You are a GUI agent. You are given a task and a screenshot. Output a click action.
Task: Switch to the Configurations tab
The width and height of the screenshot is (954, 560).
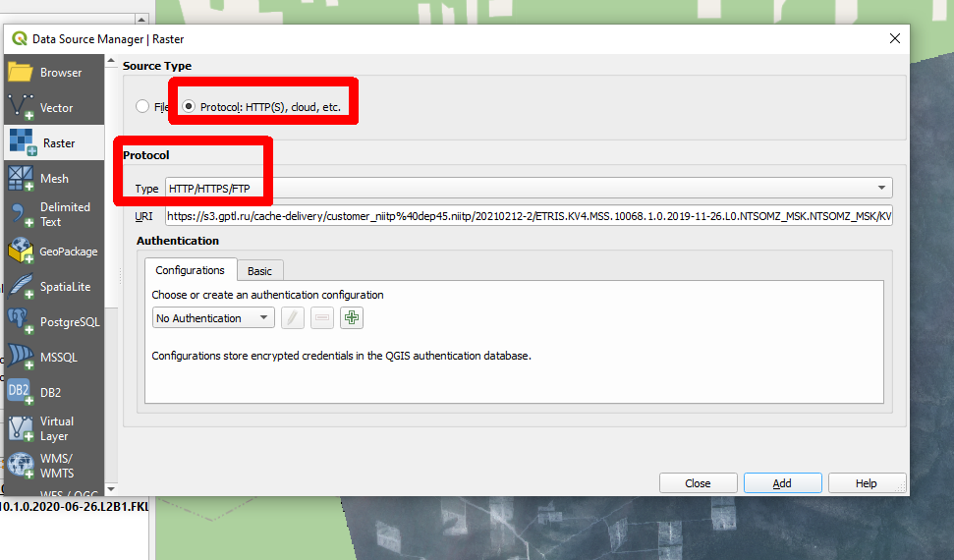click(x=191, y=269)
